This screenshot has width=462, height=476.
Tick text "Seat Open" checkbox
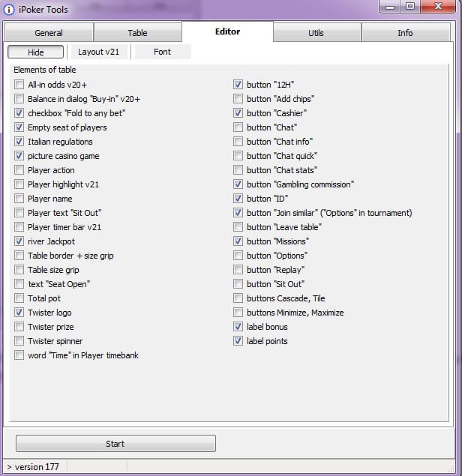tap(19, 284)
